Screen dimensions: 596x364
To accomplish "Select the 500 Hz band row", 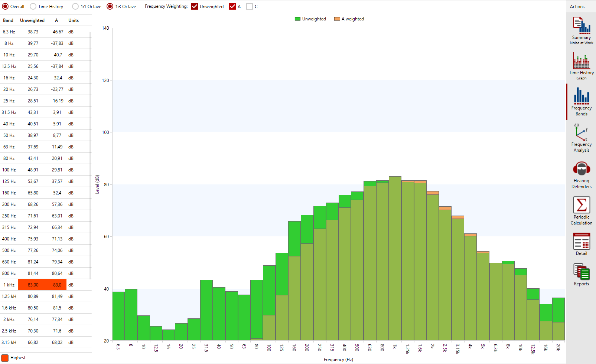I will click(46, 250).
